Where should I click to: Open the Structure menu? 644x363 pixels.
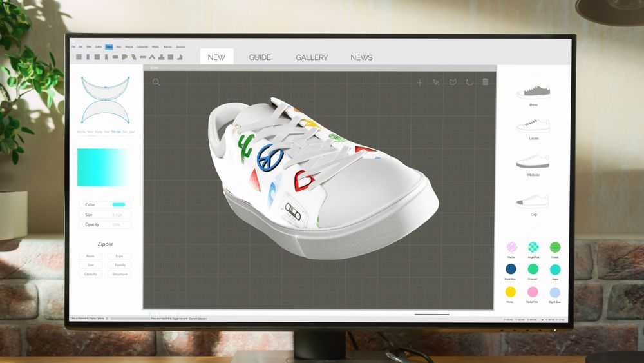181,47
